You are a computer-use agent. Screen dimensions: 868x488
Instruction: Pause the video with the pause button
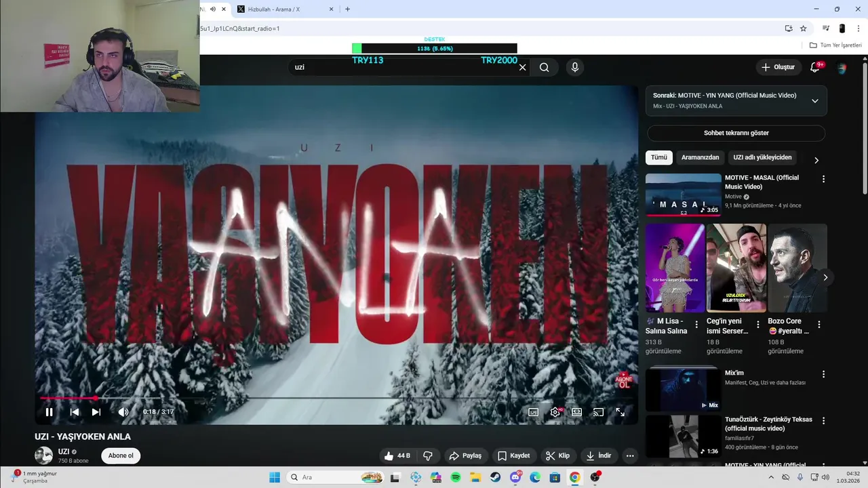[x=49, y=412]
